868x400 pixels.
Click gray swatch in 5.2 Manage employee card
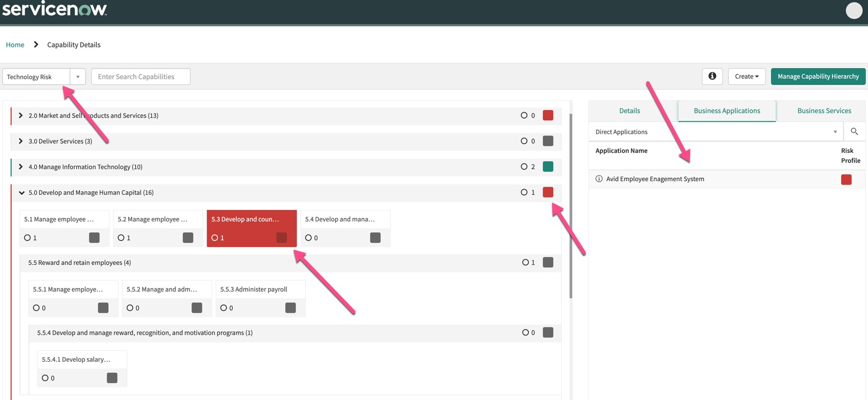[188, 238]
